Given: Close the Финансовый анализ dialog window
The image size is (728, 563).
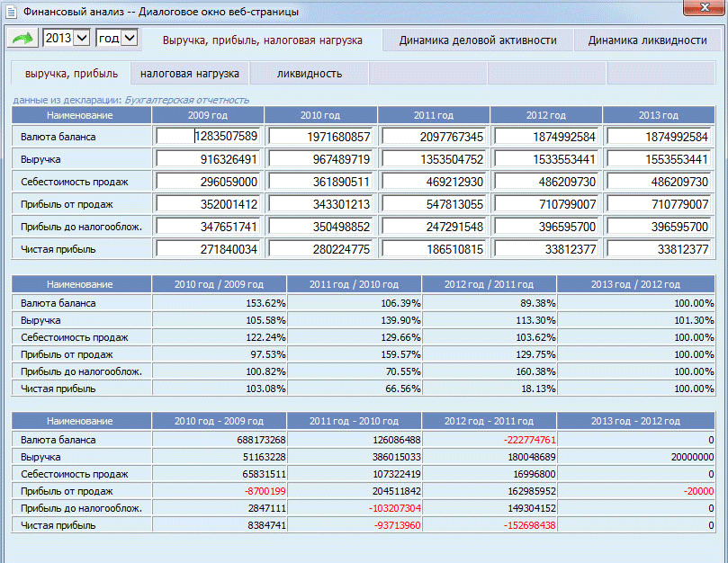Looking at the screenshot, I should pos(705,7).
